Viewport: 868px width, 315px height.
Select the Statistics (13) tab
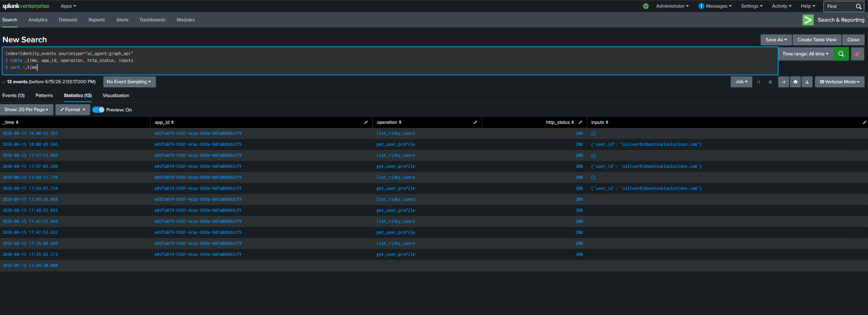pyautogui.click(x=78, y=96)
